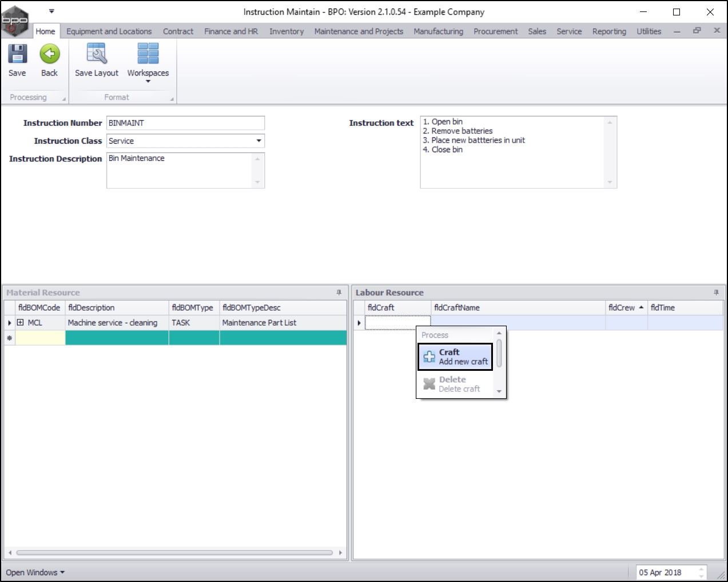This screenshot has height=582, width=728.
Task: Open the Service tab
Action: [x=569, y=31]
